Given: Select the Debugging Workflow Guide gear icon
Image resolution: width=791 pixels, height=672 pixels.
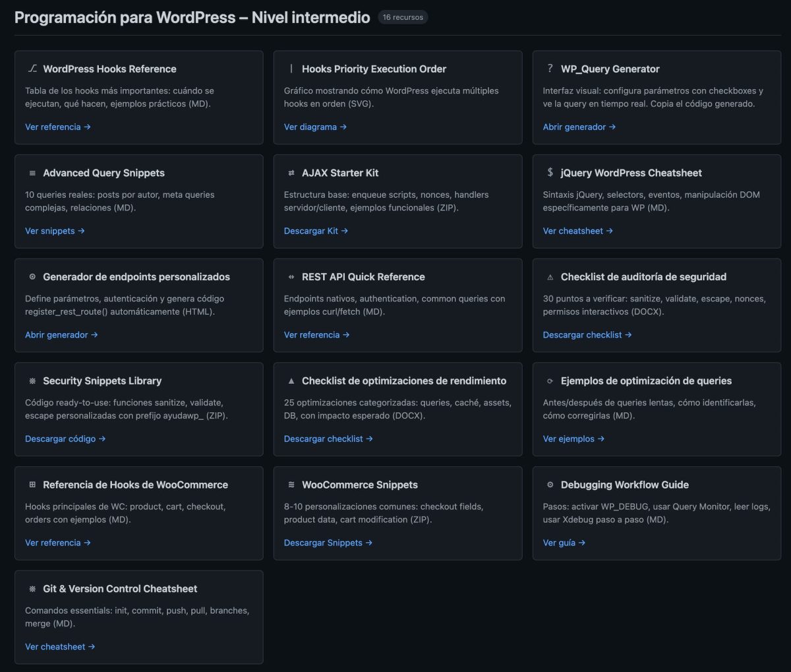Looking at the screenshot, I should pos(550,485).
